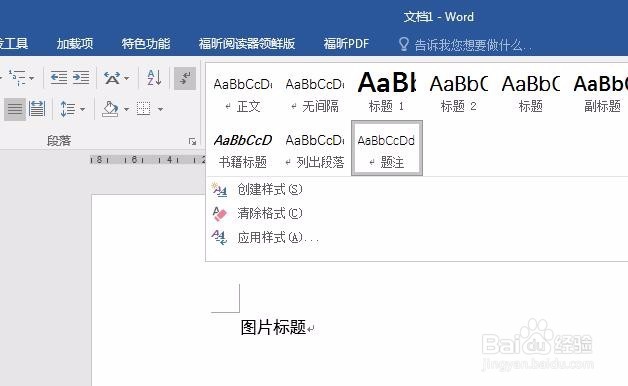Toggle show/hide paragraph marks
Image resolution: width=628 pixels, height=386 pixels.
(185, 78)
